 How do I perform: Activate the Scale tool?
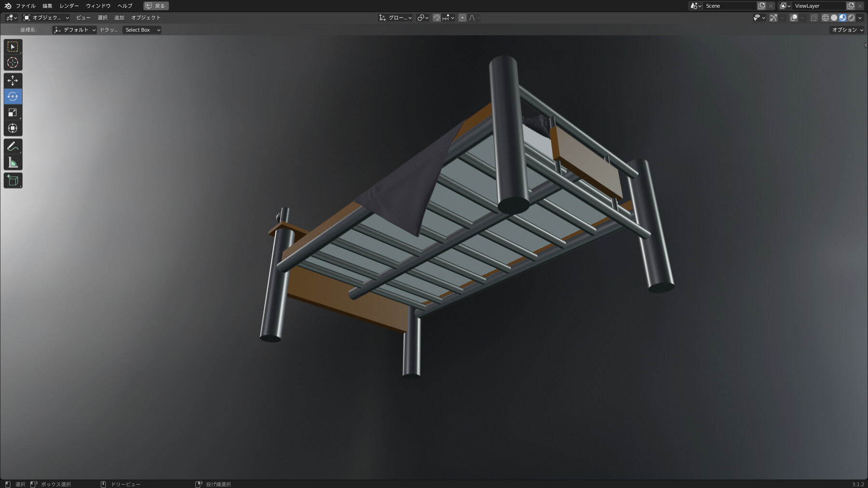pyautogui.click(x=13, y=112)
